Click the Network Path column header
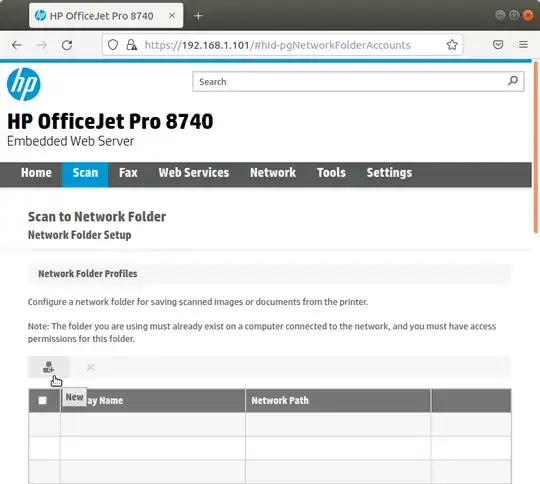This screenshot has width=540, height=484. coord(338,400)
